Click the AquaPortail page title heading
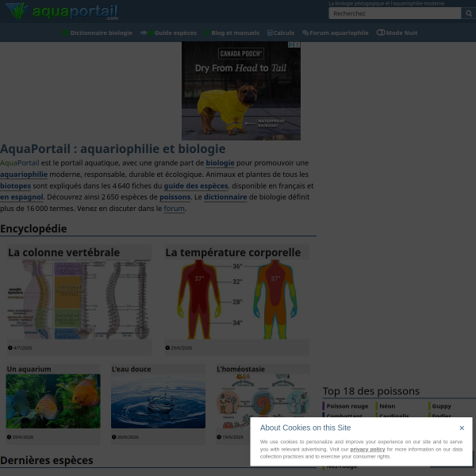This screenshot has height=476, width=476. (x=113, y=149)
